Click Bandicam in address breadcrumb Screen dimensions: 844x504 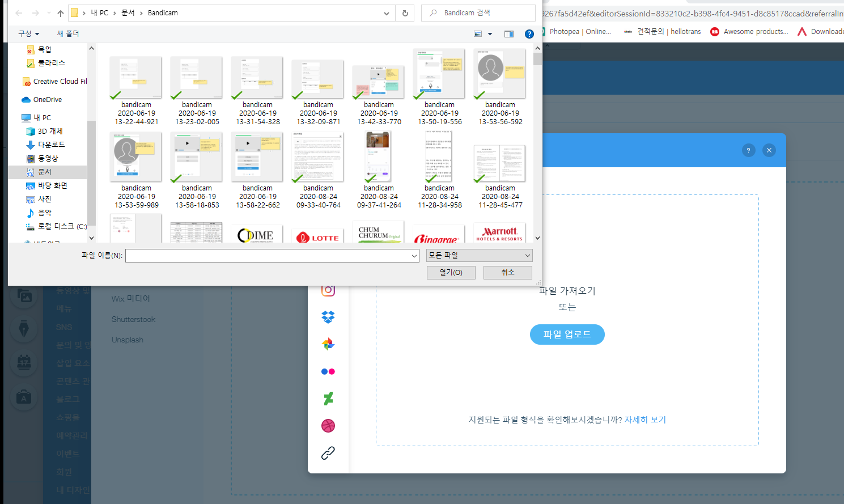coord(163,13)
